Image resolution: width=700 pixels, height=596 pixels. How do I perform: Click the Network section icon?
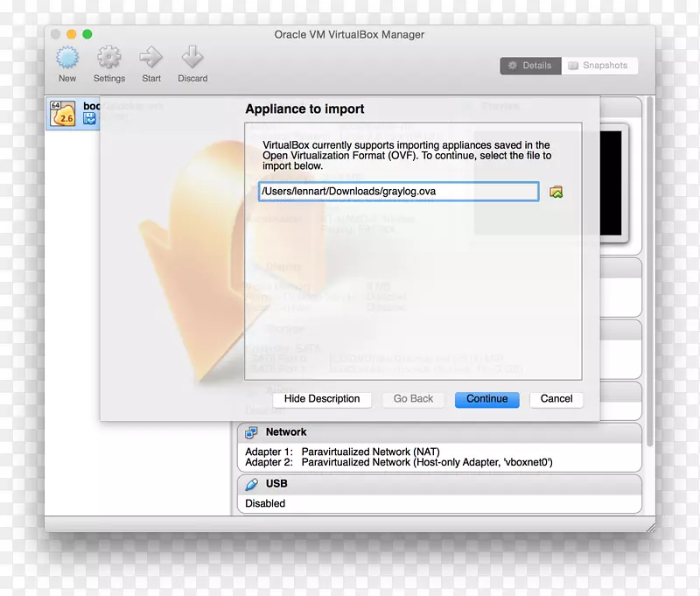tap(252, 432)
